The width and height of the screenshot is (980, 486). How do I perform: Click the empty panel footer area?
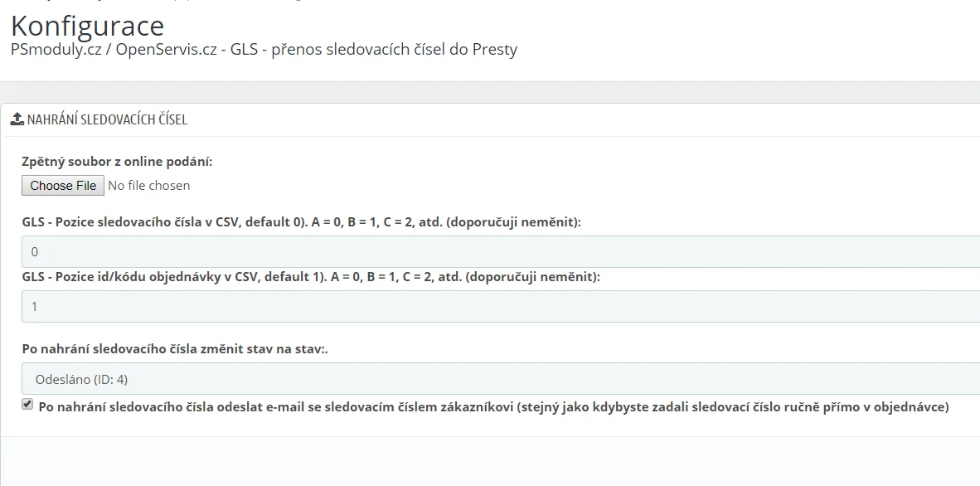(489, 460)
